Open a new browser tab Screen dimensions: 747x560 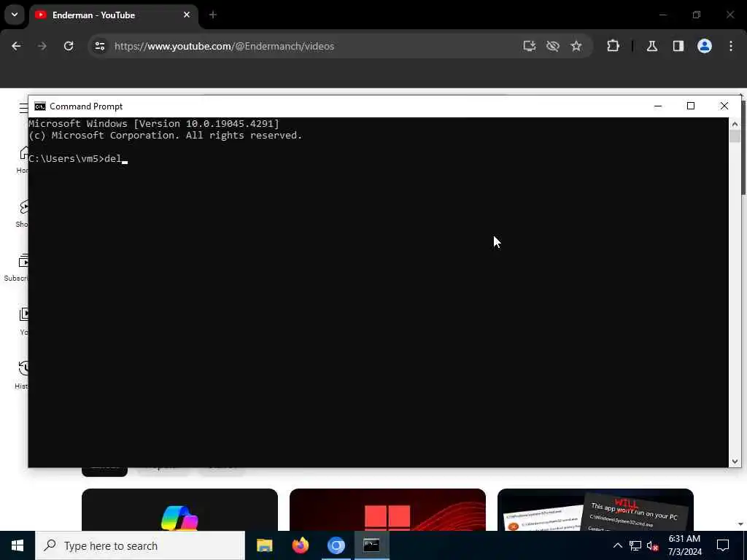tap(213, 15)
